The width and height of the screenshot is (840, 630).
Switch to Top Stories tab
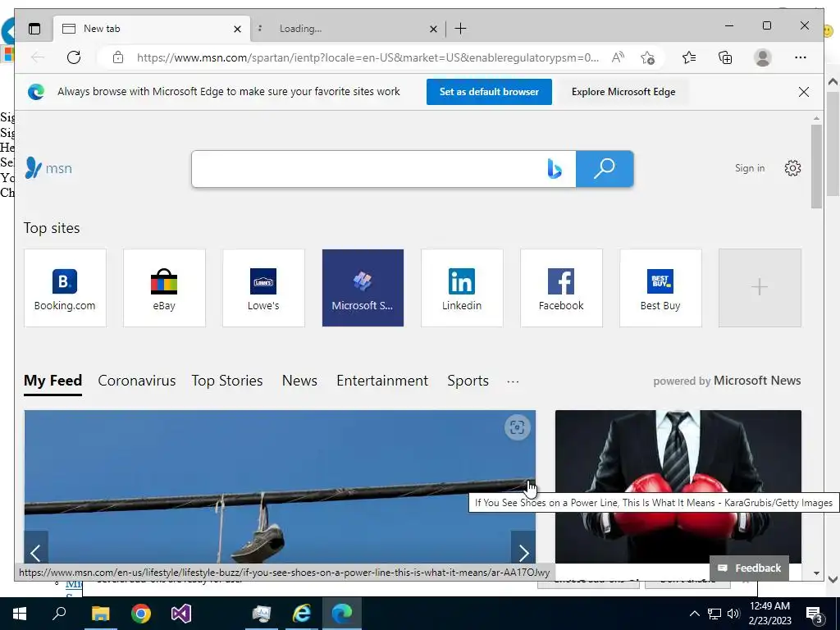[227, 381]
